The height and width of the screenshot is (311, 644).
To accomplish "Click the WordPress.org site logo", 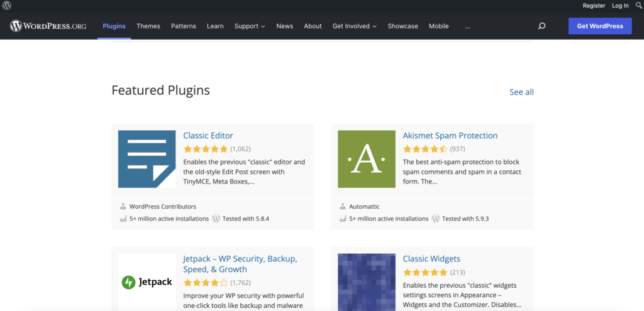I will pyautogui.click(x=48, y=26).
